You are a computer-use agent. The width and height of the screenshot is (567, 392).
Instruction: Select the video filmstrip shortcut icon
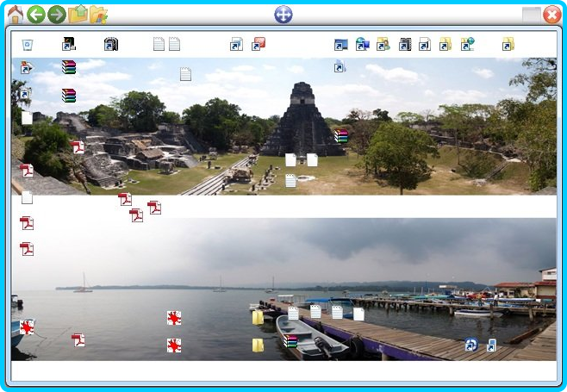point(405,44)
